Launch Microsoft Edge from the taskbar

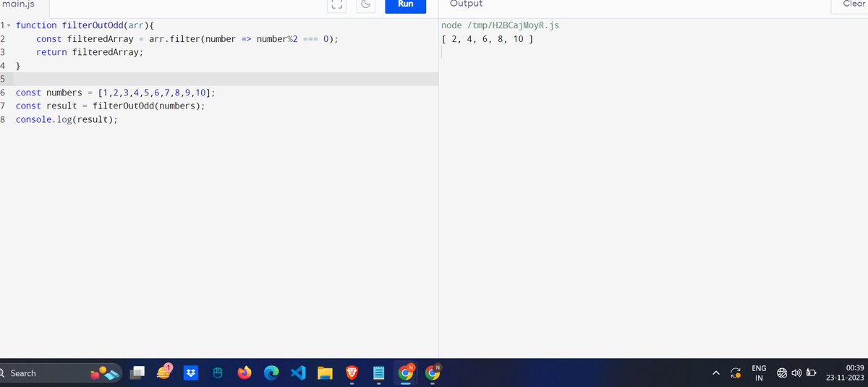[x=271, y=373]
